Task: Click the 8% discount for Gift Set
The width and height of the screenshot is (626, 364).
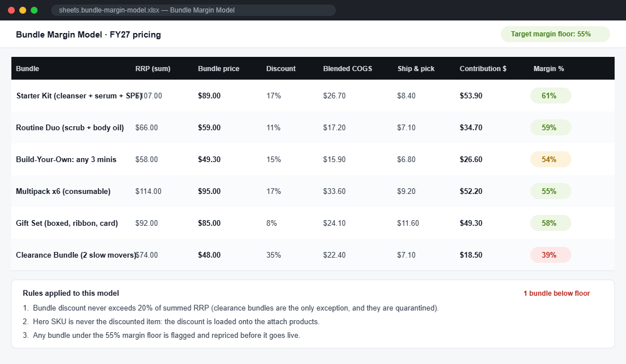Action: click(271, 223)
